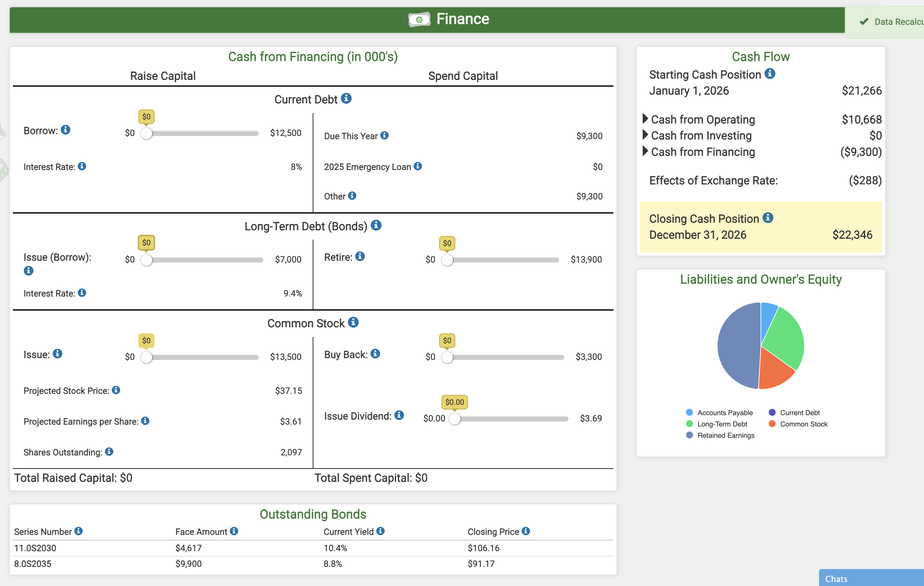Click the Data Recalculated notification
Screen dimensions: 924x586
[x=884, y=22]
